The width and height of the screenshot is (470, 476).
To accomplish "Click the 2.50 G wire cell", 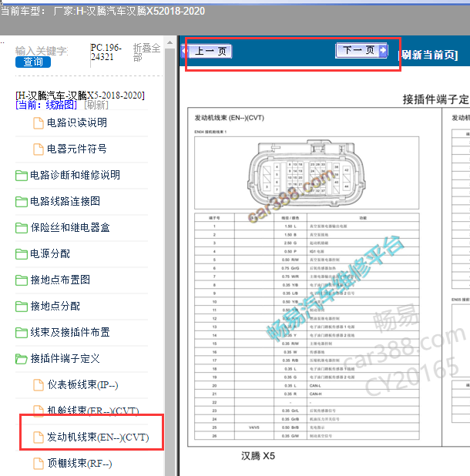I will 290,243.
